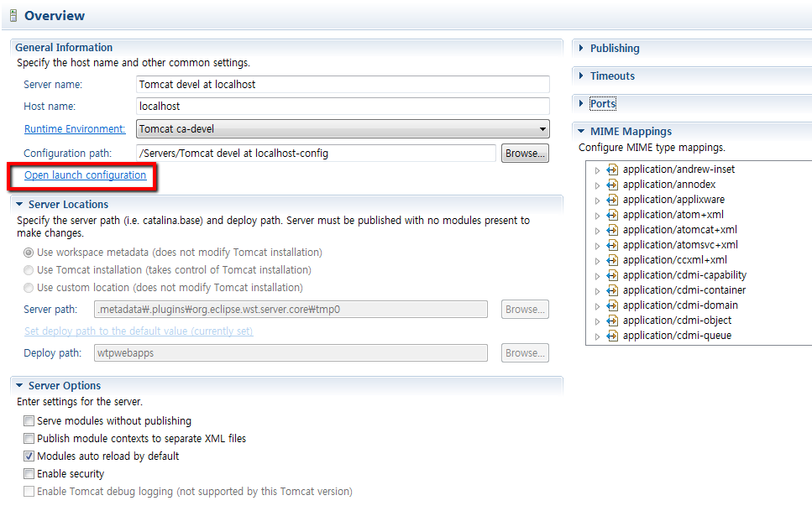The height and width of the screenshot is (511, 812).
Task: Toggle the Enable security checkbox
Action: 29,474
